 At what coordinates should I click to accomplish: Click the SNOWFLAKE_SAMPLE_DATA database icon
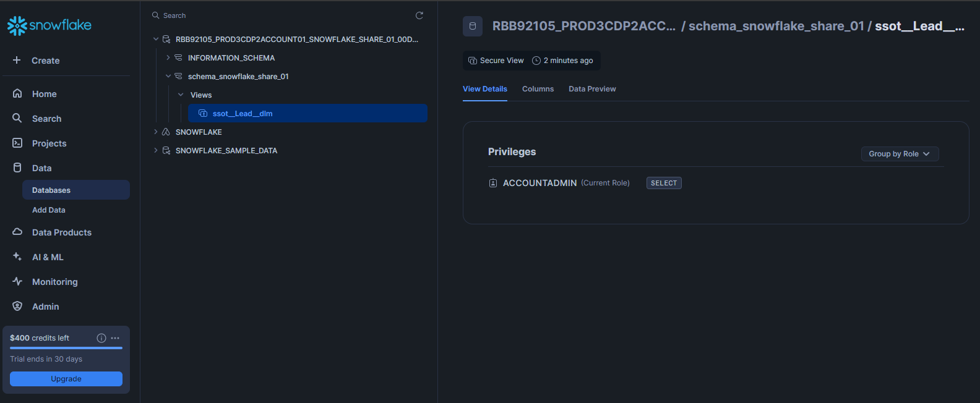click(166, 150)
